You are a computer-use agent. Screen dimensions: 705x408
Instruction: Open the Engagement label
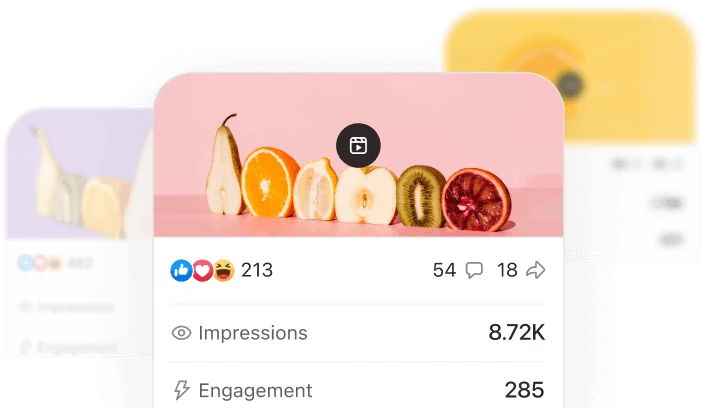point(255,390)
